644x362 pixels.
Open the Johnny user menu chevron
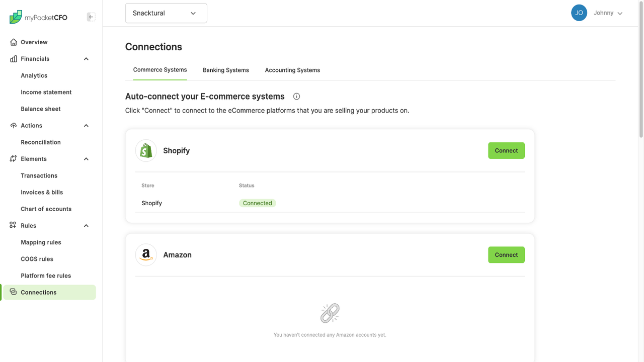tap(620, 14)
